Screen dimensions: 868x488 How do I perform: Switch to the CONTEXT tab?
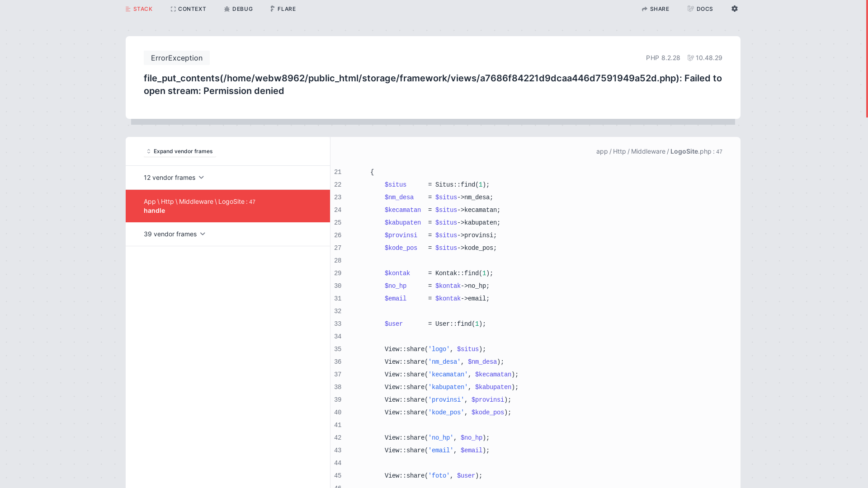[188, 9]
